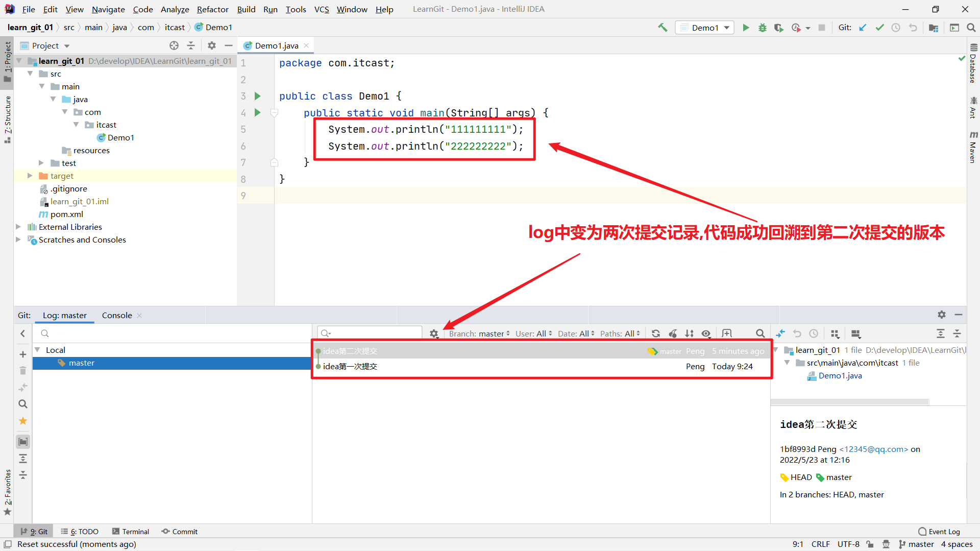Select the Demo1.java editor tab

coord(277,45)
